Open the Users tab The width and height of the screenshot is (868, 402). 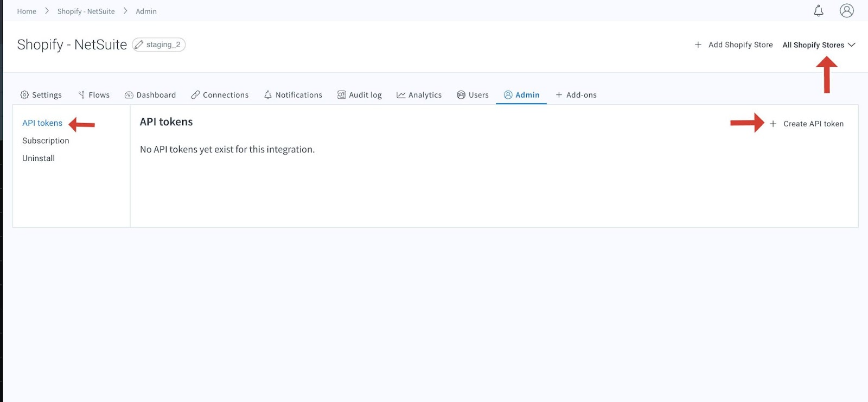click(x=473, y=95)
